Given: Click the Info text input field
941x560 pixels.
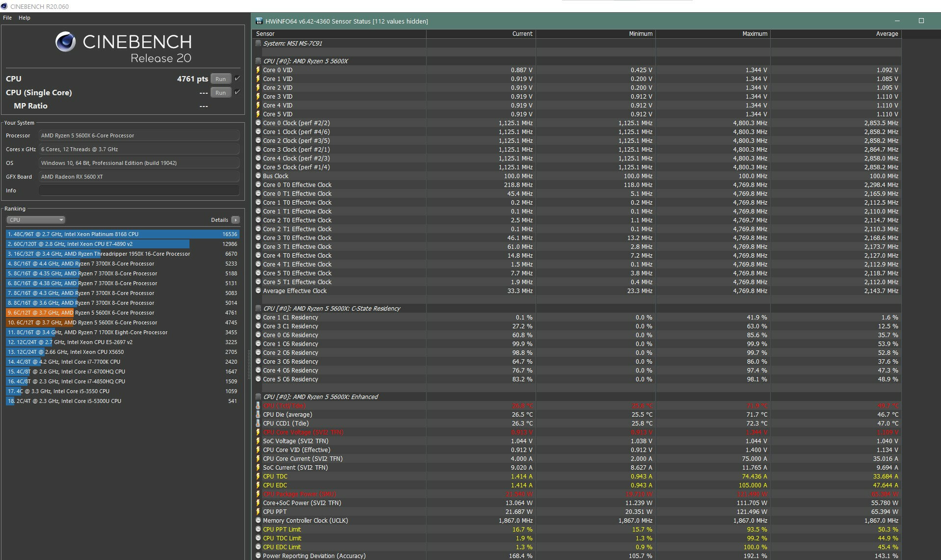Looking at the screenshot, I should click(x=139, y=190).
